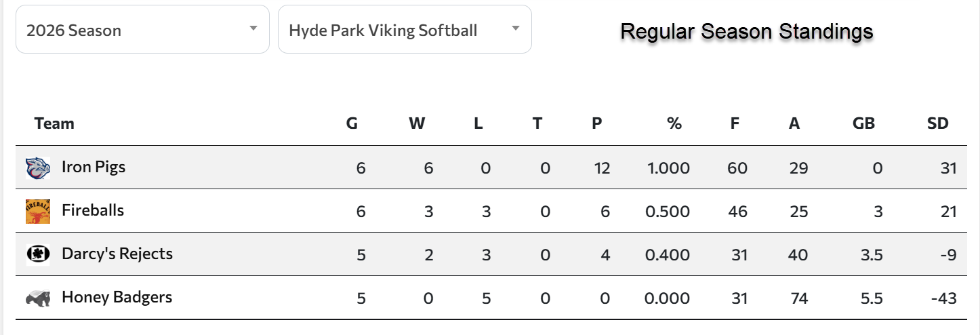Select the Honey Badgers team name
980x335 pixels.
117,297
